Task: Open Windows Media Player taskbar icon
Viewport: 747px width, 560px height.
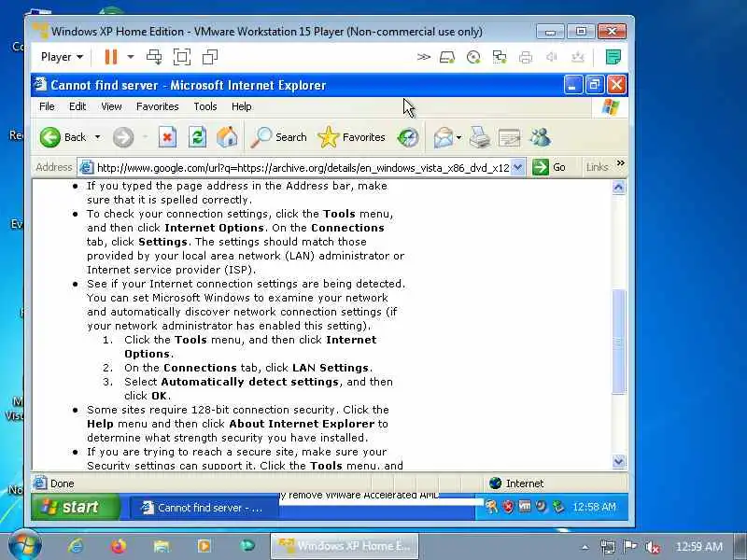Action: pyautogui.click(x=204, y=546)
